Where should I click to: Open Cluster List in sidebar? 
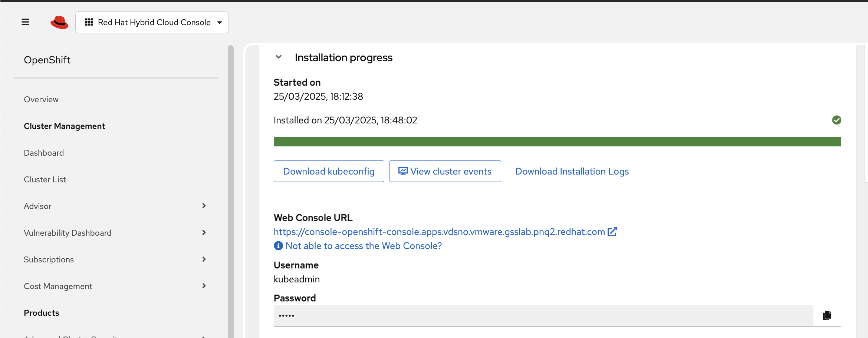(x=45, y=179)
